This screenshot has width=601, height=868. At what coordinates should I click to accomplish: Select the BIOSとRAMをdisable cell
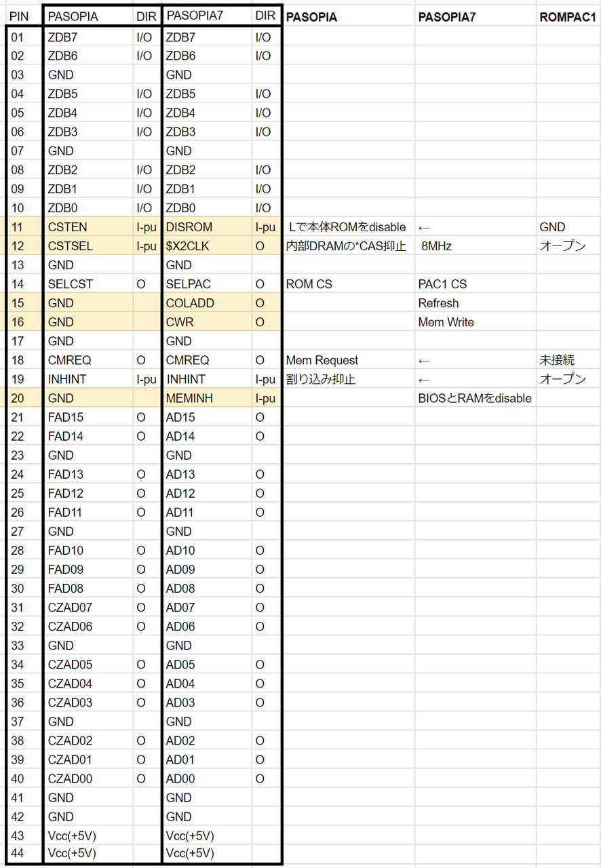pyautogui.click(x=475, y=398)
